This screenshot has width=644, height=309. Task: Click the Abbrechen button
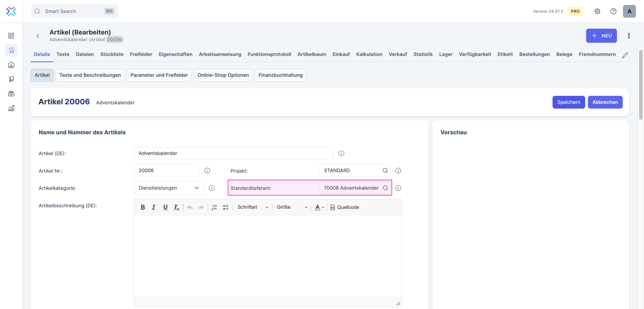pyautogui.click(x=605, y=102)
